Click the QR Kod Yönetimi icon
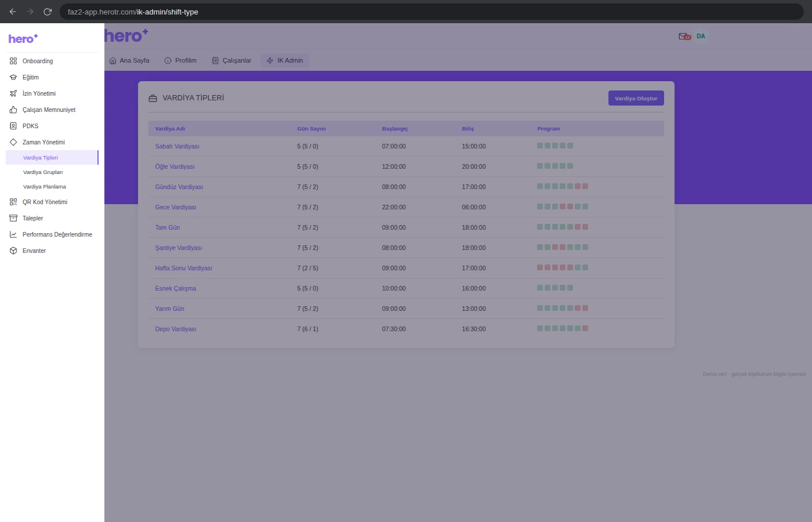This screenshot has height=522, width=812. (x=13, y=202)
